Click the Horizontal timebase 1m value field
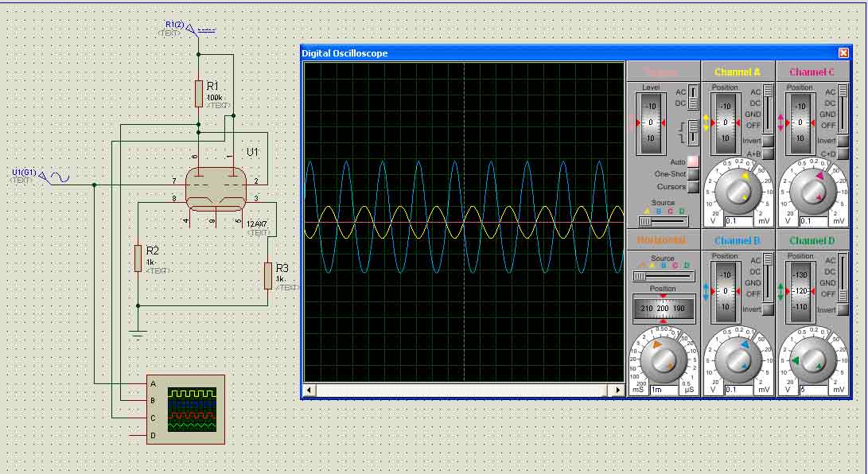 [663, 390]
